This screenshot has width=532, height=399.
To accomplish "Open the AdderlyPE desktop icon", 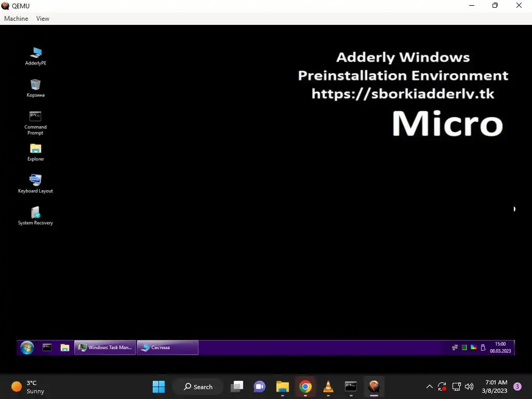I will coord(36,56).
